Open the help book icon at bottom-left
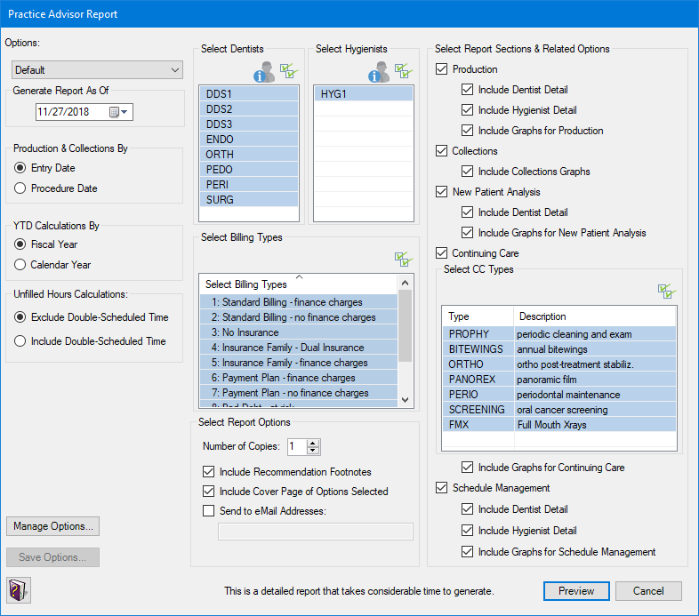 pos(19,589)
